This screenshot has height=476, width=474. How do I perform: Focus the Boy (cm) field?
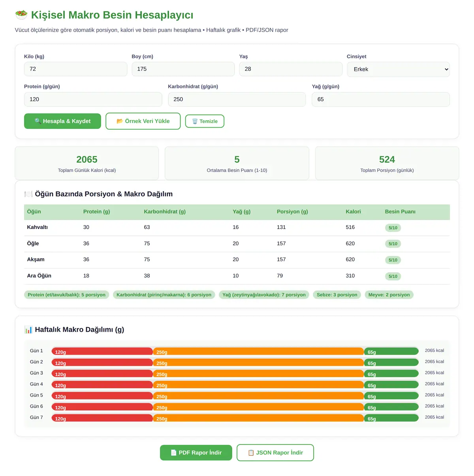pos(183,69)
